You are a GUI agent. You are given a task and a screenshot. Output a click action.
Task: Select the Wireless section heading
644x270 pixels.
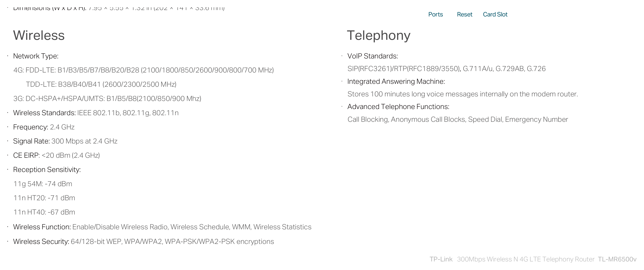point(39,35)
